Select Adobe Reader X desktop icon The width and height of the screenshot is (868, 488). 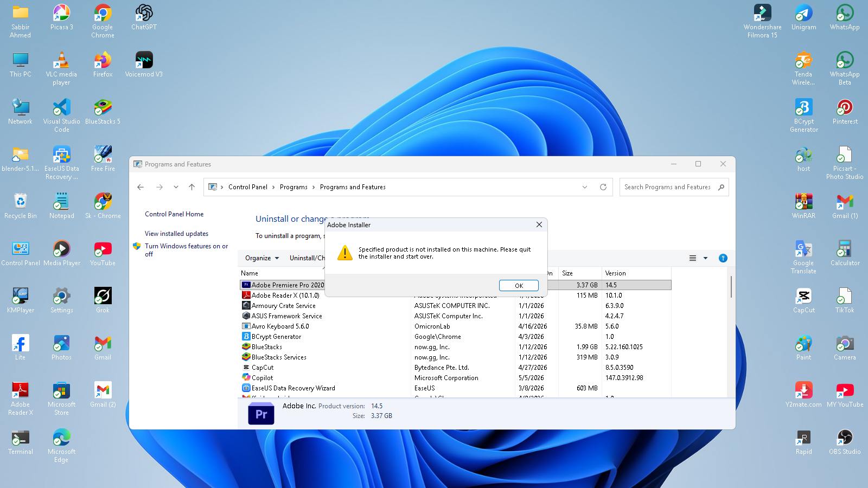[20, 399]
